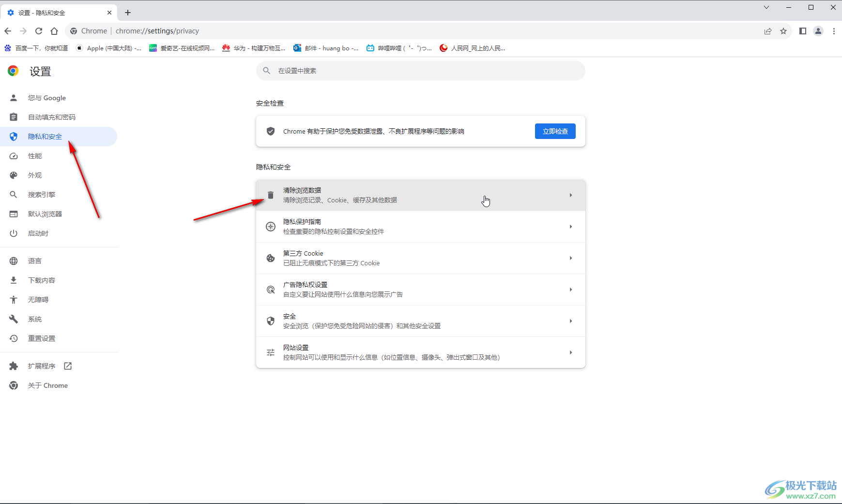
Task: Close the 设置 - 隐私和安全 tab
Action: (109, 13)
